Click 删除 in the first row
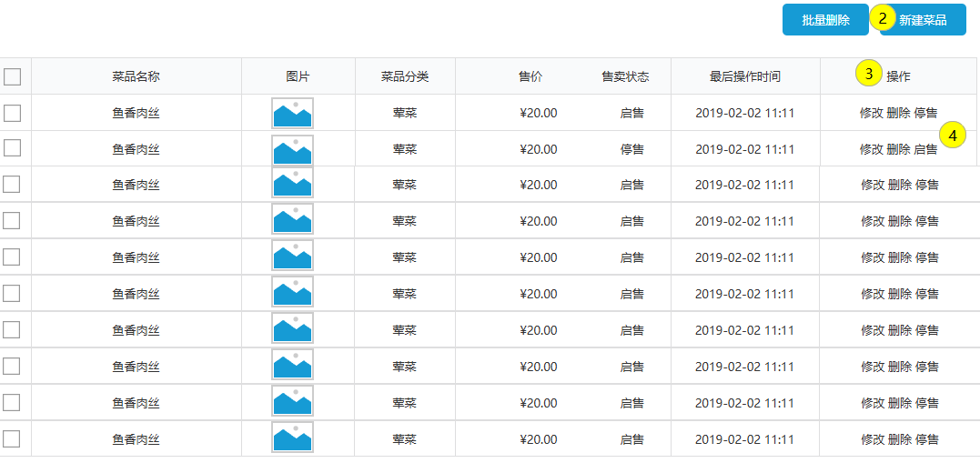This screenshot has height=463, width=980. pos(898,113)
